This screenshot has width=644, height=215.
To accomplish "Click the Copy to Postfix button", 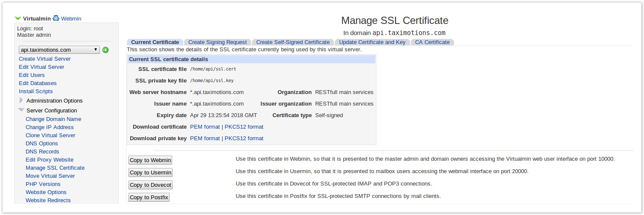I will [x=149, y=197].
